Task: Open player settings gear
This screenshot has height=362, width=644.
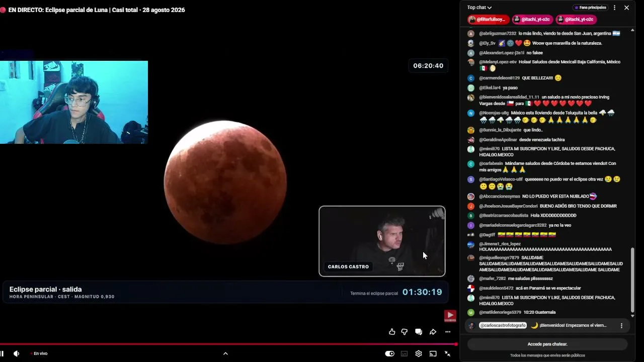Action: click(x=419, y=353)
